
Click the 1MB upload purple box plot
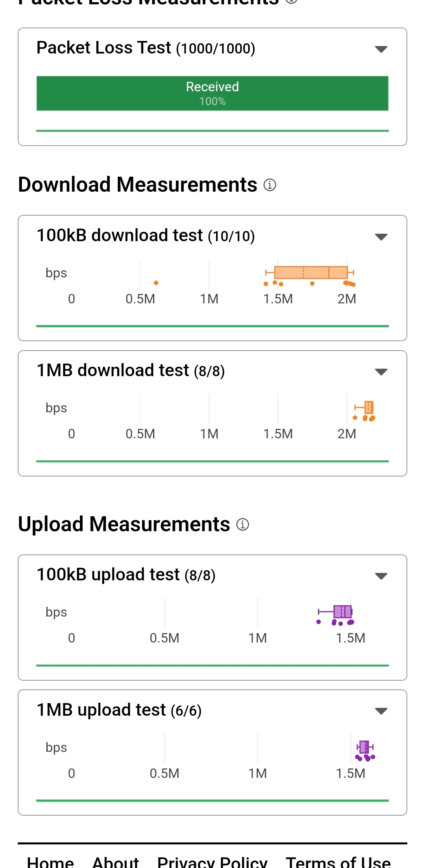point(364,747)
